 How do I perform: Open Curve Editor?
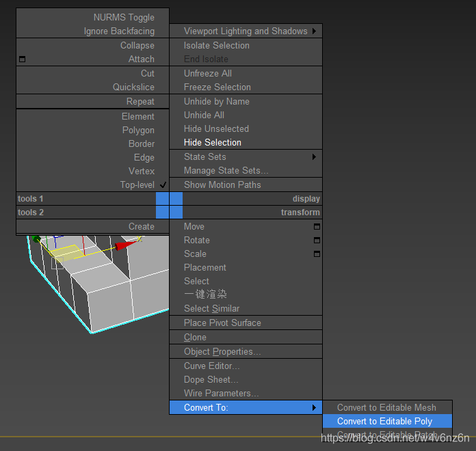[x=212, y=366]
